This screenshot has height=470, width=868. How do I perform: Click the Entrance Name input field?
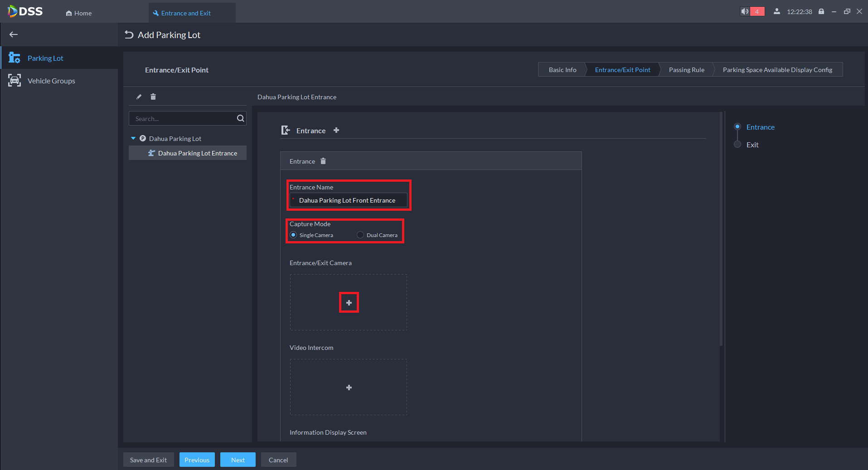(x=348, y=200)
